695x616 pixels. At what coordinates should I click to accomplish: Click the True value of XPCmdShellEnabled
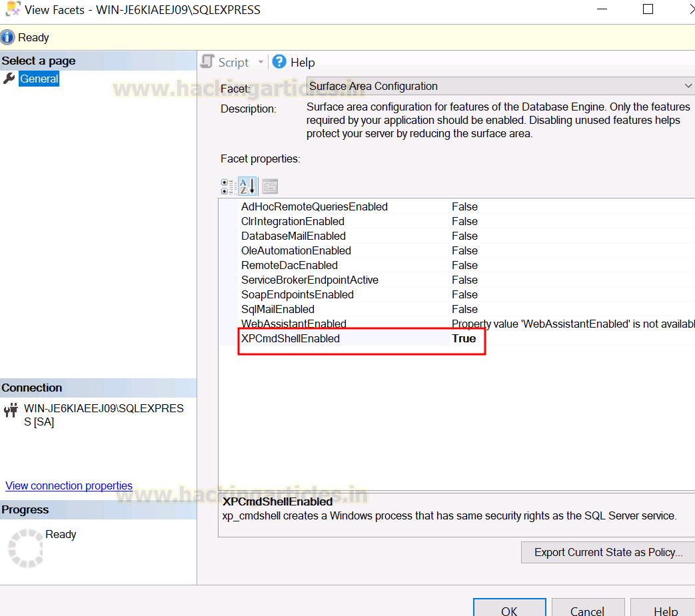click(x=464, y=338)
